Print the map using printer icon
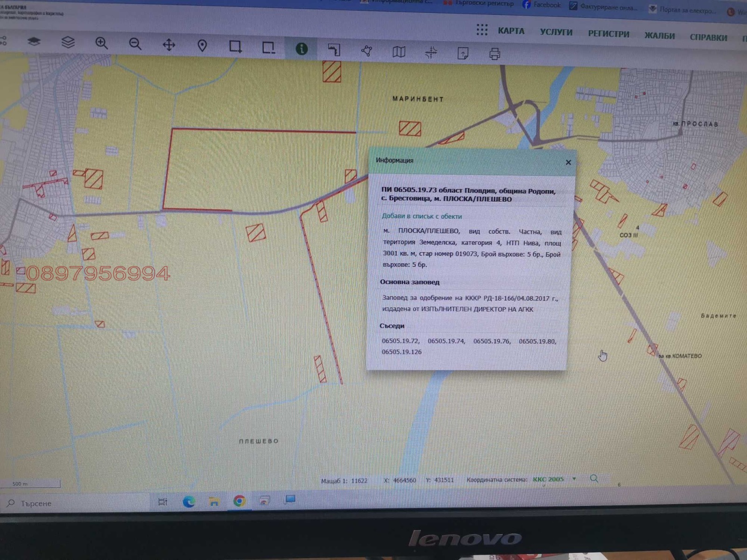This screenshot has width=747, height=560. [494, 54]
